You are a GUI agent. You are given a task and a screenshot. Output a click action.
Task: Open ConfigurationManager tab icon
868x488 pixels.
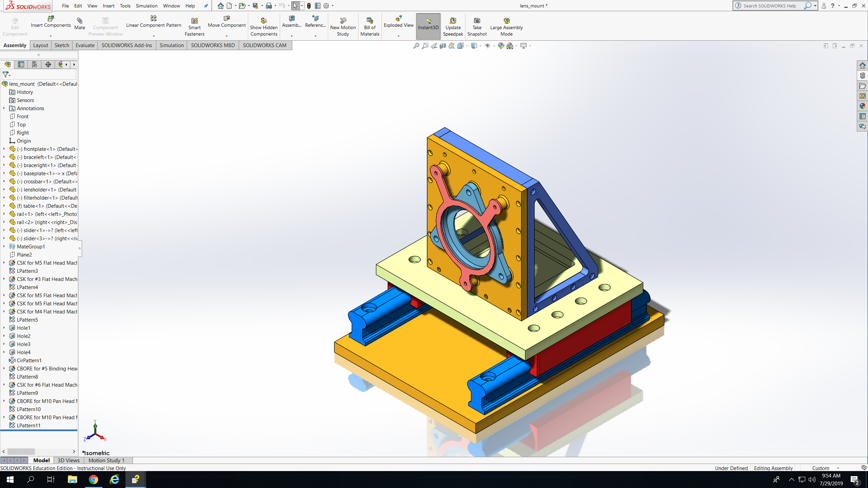pyautogui.click(x=35, y=64)
